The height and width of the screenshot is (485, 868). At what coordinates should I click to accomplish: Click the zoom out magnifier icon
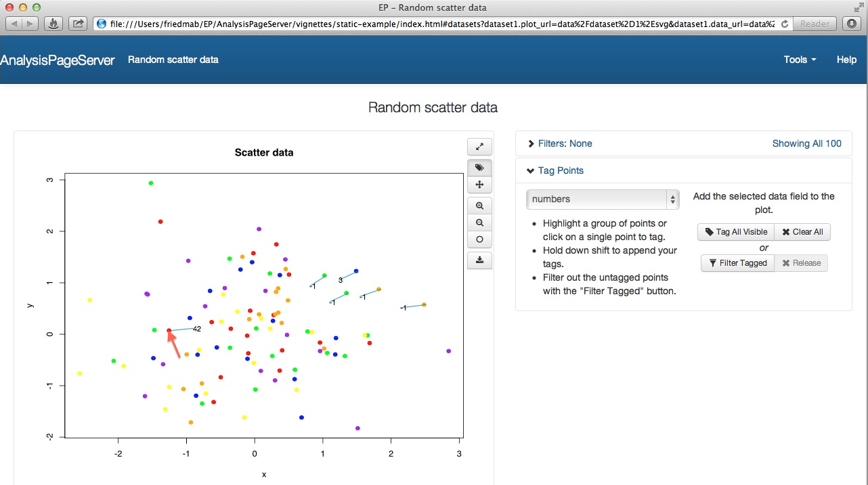pyautogui.click(x=479, y=223)
